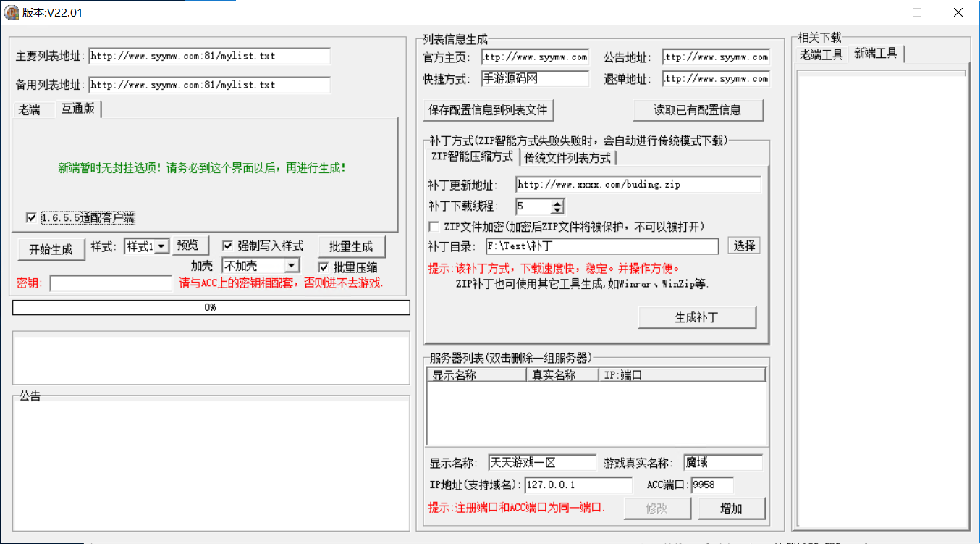The width and height of the screenshot is (980, 544).
Task: Click the 密钥 input field
Action: (111, 283)
